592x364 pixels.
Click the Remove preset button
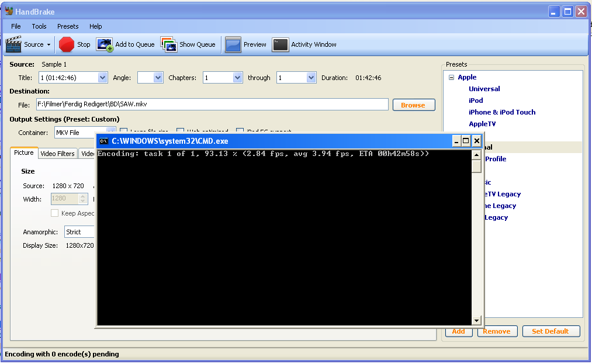point(497,331)
